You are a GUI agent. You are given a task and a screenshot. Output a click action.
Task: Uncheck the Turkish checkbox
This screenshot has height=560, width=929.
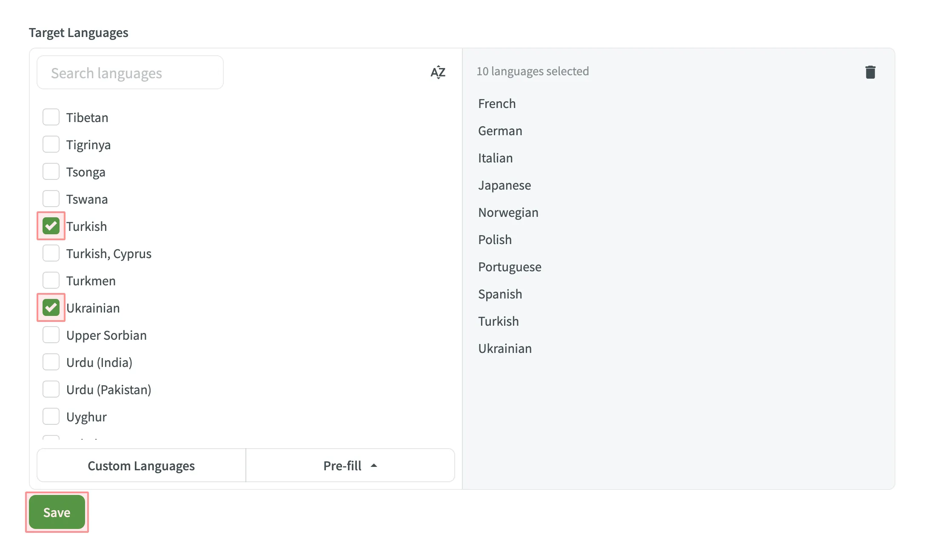click(51, 226)
